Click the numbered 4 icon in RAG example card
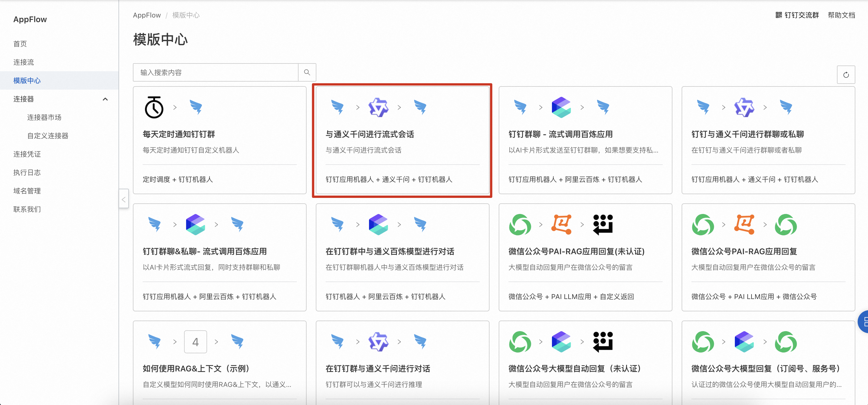The image size is (868, 405). coord(196,342)
